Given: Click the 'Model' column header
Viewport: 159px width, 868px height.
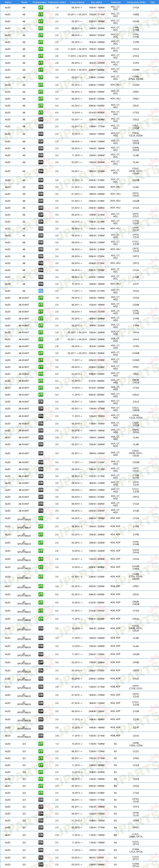Looking at the screenshot, I should click(x=24, y=2).
